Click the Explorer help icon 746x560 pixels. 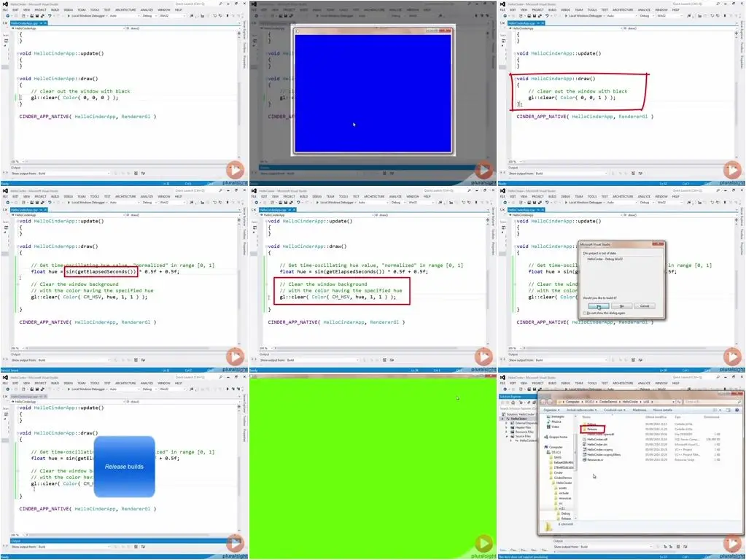click(737, 410)
